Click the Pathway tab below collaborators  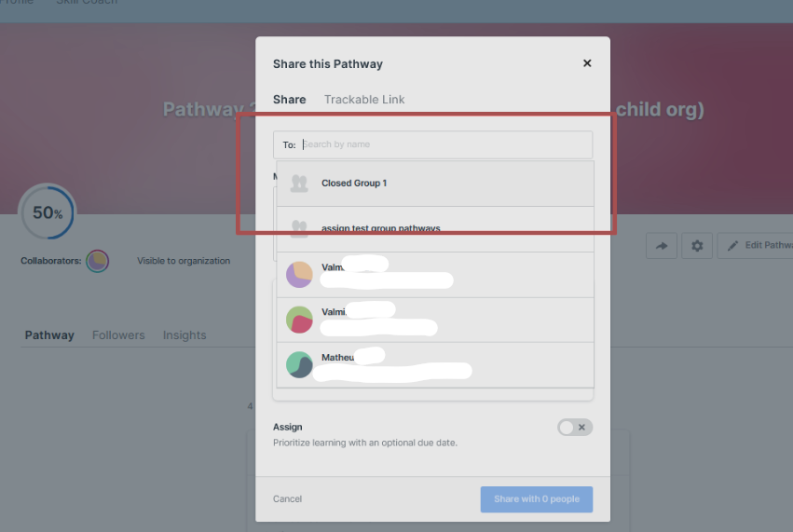(x=49, y=335)
